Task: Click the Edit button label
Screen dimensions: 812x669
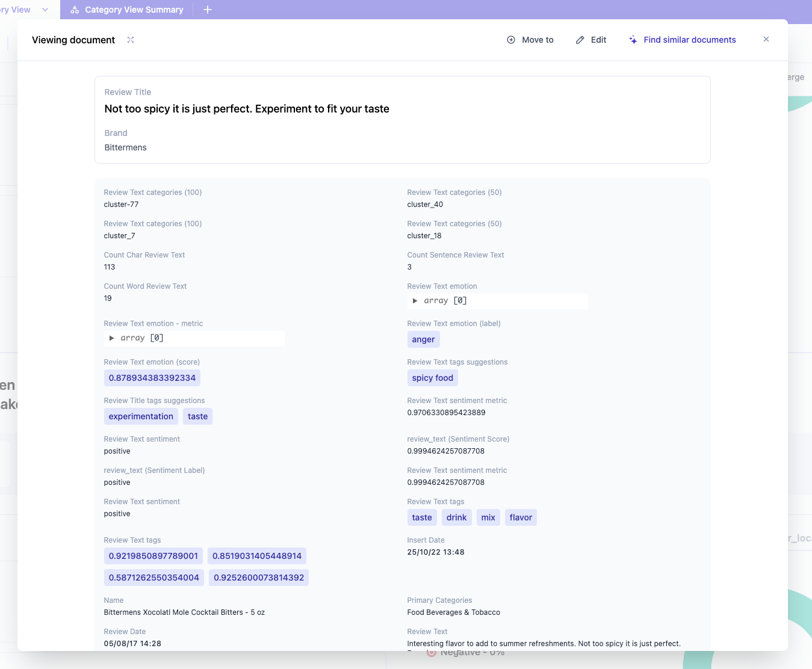Action: tap(598, 40)
